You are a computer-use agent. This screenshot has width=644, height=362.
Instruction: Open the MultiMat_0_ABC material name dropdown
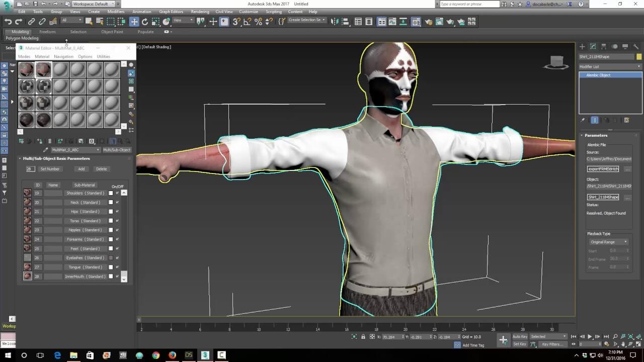[75, 150]
